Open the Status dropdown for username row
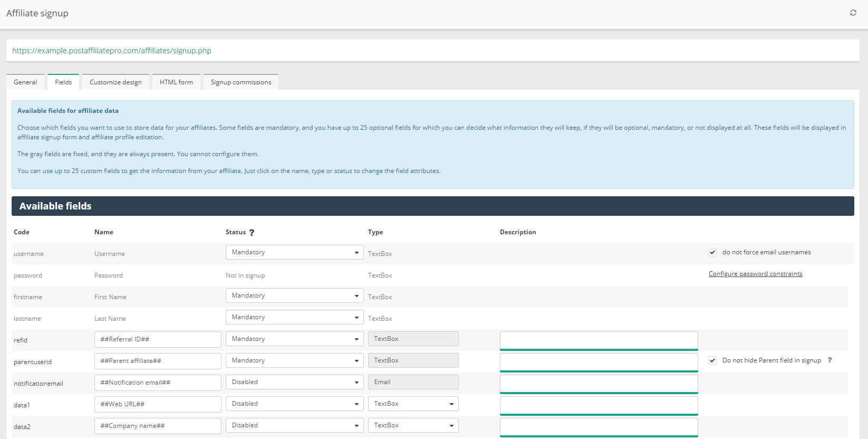This screenshot has height=439, width=868. (294, 252)
